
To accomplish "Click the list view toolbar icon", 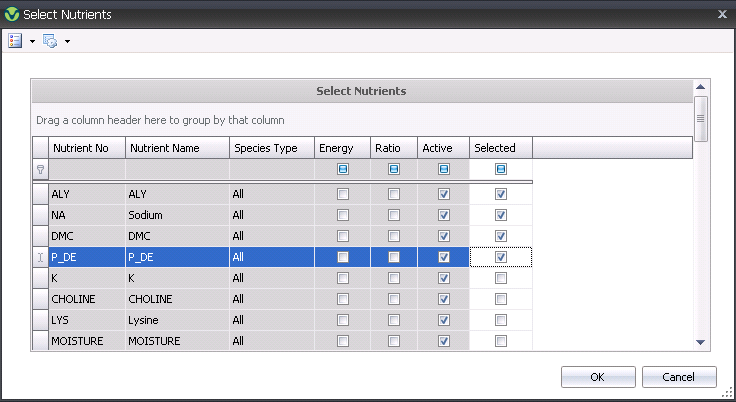I will click(15, 41).
